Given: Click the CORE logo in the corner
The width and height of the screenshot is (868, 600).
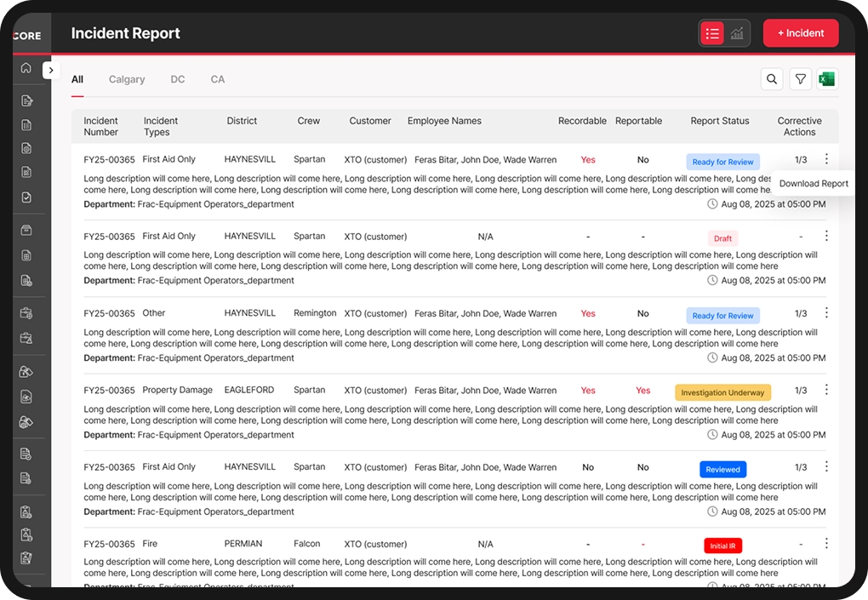Looking at the screenshot, I should pyautogui.click(x=26, y=36).
